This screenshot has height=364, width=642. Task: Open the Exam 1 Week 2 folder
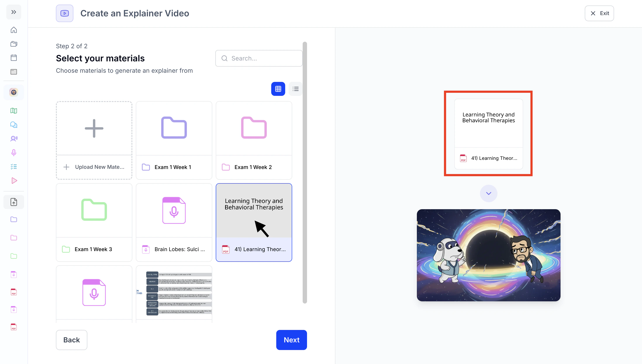(x=254, y=140)
